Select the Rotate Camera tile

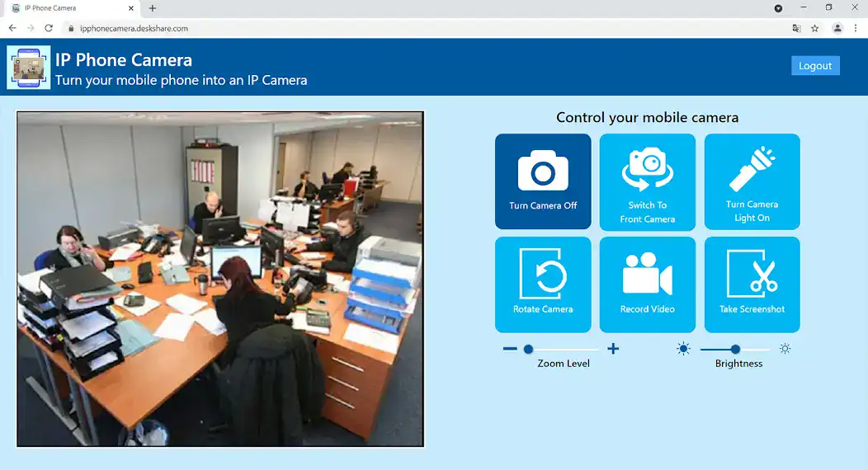point(543,284)
